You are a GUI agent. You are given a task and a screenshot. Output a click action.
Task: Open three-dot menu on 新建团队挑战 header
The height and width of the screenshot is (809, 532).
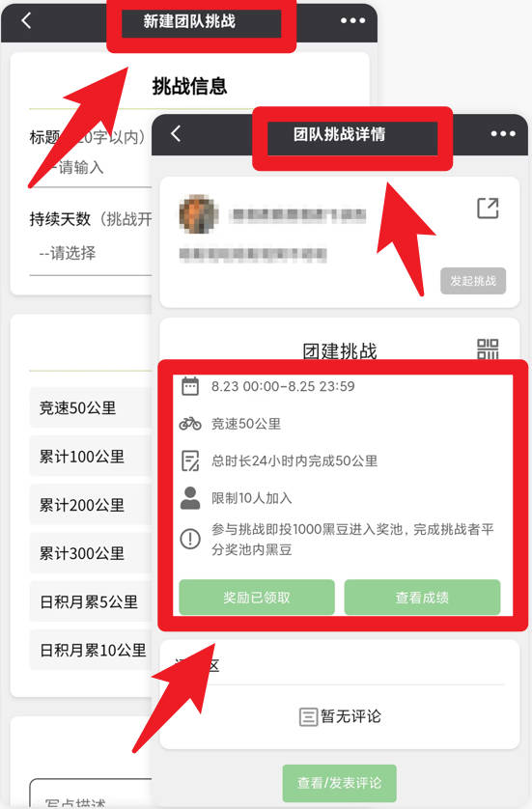pos(353,20)
